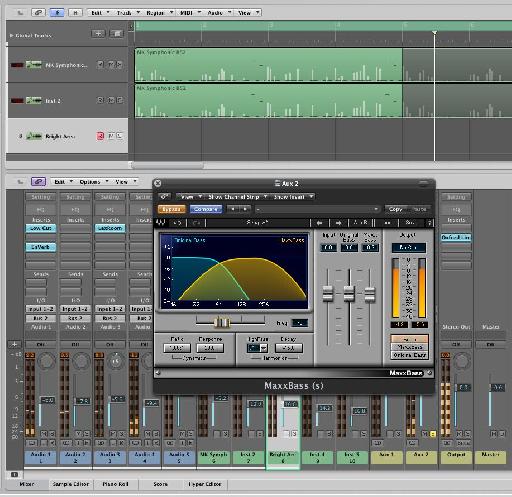Click the instrument icon of the Inst 2 track
512x497 pixels.
34,100
